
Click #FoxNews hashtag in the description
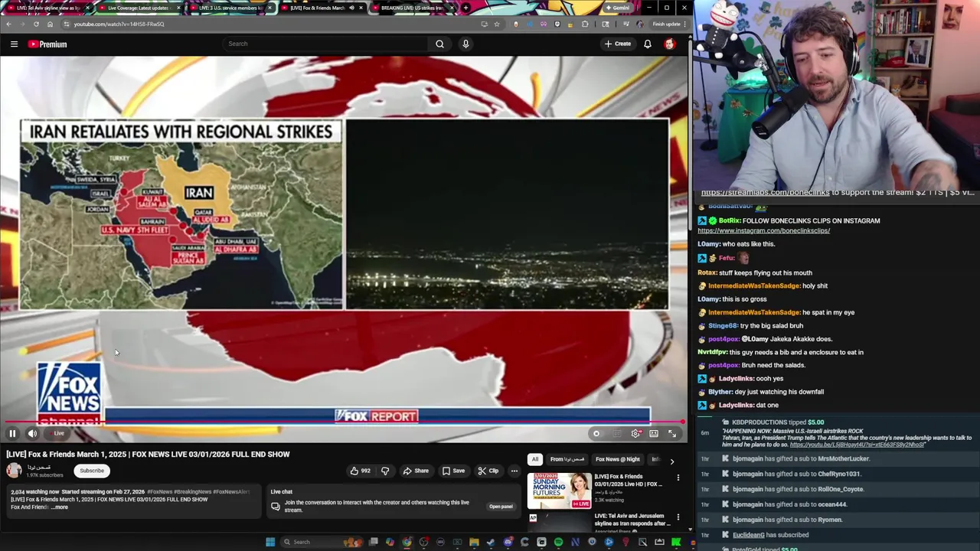pos(160,492)
